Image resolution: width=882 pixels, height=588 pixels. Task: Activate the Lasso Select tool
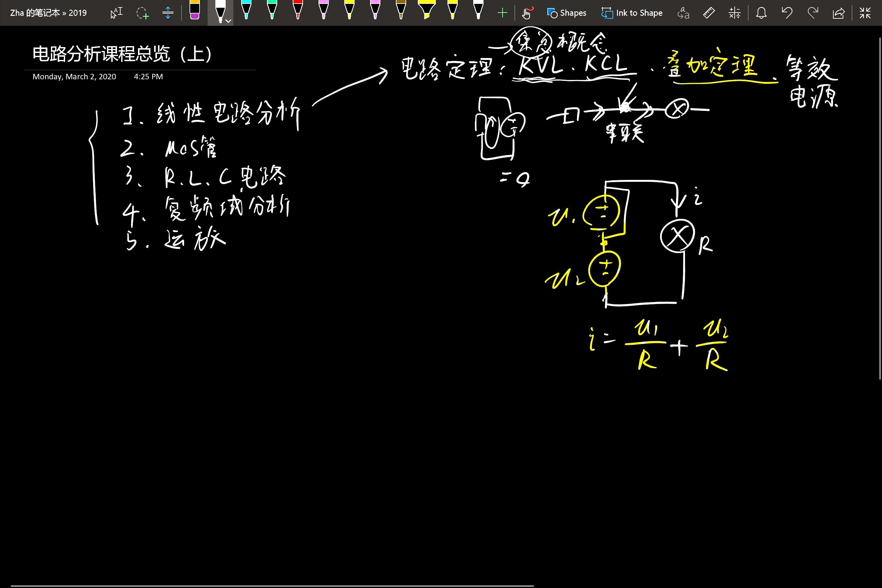(142, 13)
